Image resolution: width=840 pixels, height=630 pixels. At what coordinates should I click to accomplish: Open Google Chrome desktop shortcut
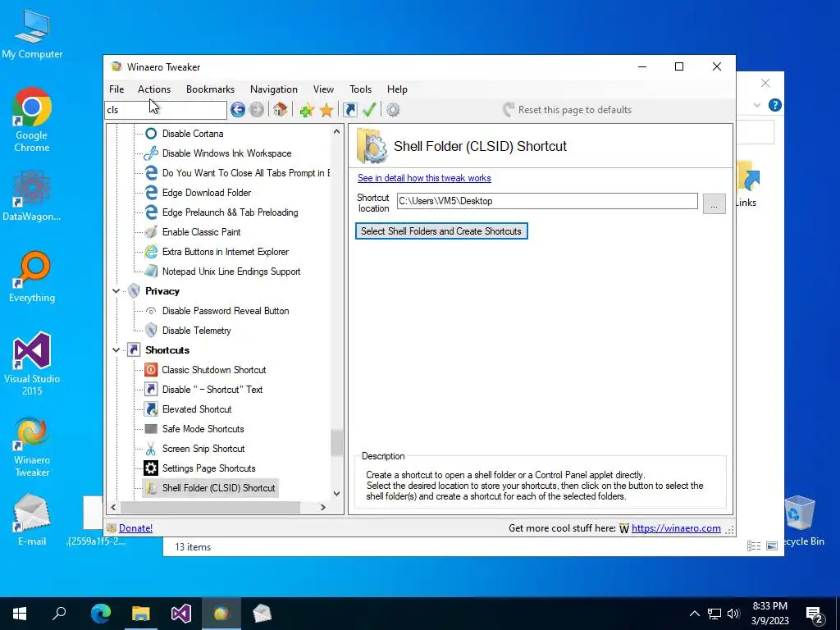32,121
